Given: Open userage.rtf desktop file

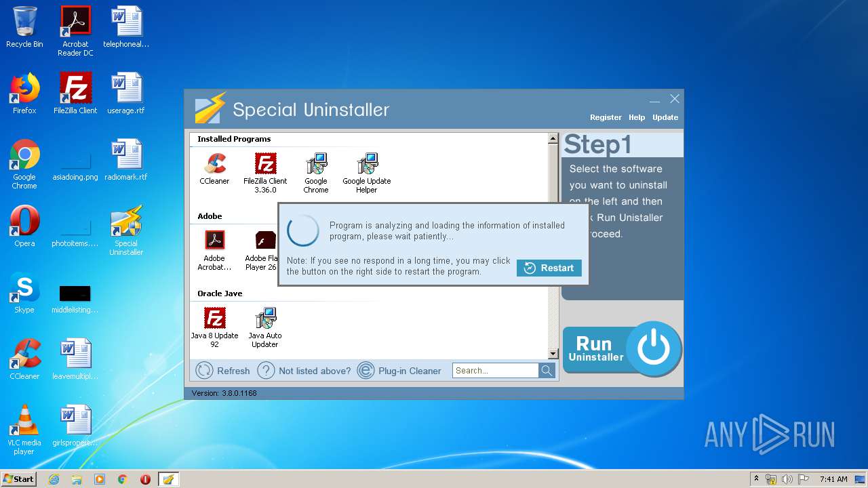Looking at the screenshot, I should pos(126,94).
